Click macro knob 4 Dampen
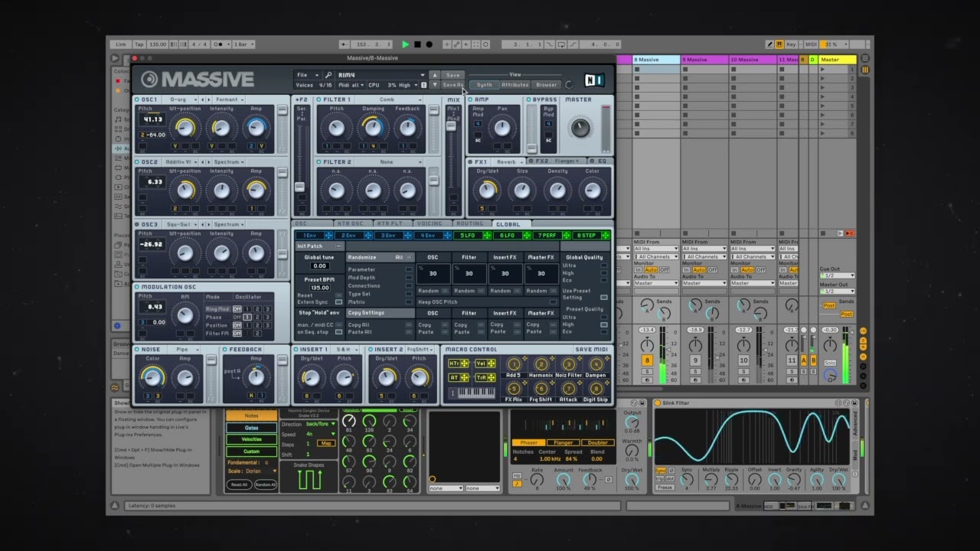980x551 pixels. click(596, 364)
